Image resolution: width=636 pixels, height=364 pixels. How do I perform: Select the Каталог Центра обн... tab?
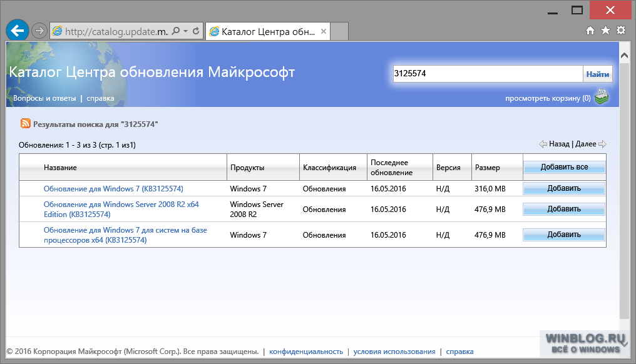[x=268, y=31]
